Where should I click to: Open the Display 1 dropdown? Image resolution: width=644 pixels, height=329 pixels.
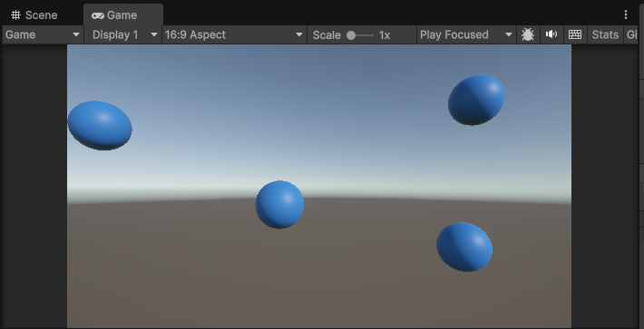122,34
